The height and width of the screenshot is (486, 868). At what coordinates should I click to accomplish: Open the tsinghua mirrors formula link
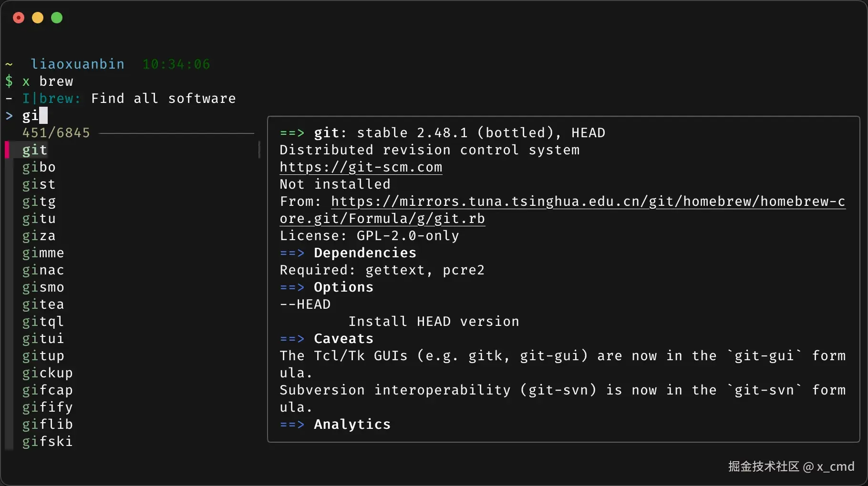pyautogui.click(x=587, y=202)
